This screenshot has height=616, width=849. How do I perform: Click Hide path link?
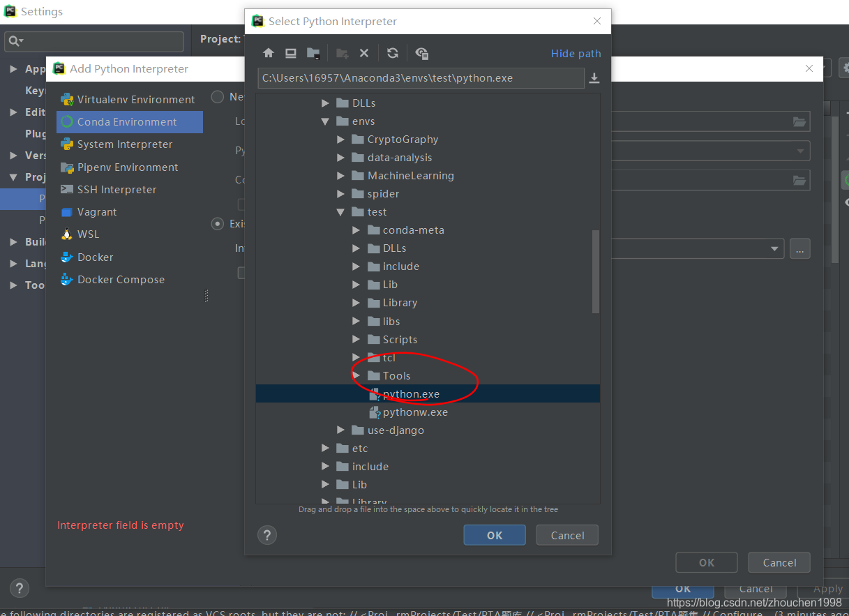pyautogui.click(x=576, y=54)
